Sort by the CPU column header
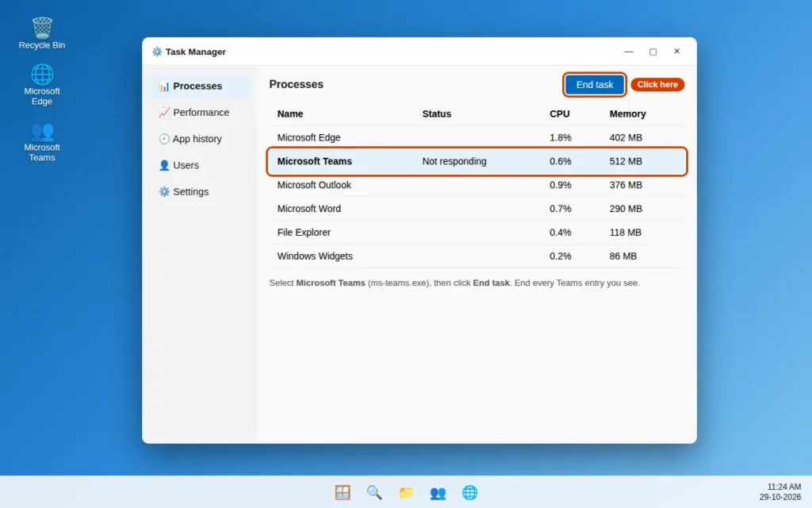The image size is (812, 508). pyautogui.click(x=559, y=114)
